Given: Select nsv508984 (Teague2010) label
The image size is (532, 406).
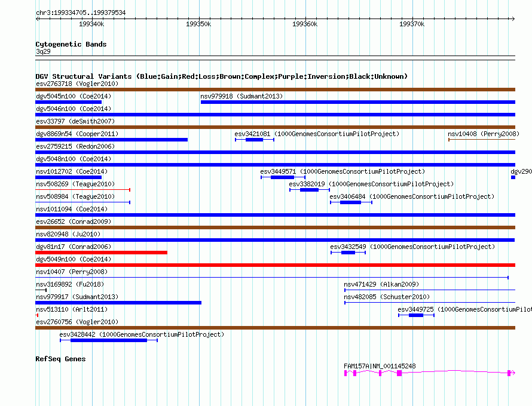Looking at the screenshot, I should tap(75, 196).
